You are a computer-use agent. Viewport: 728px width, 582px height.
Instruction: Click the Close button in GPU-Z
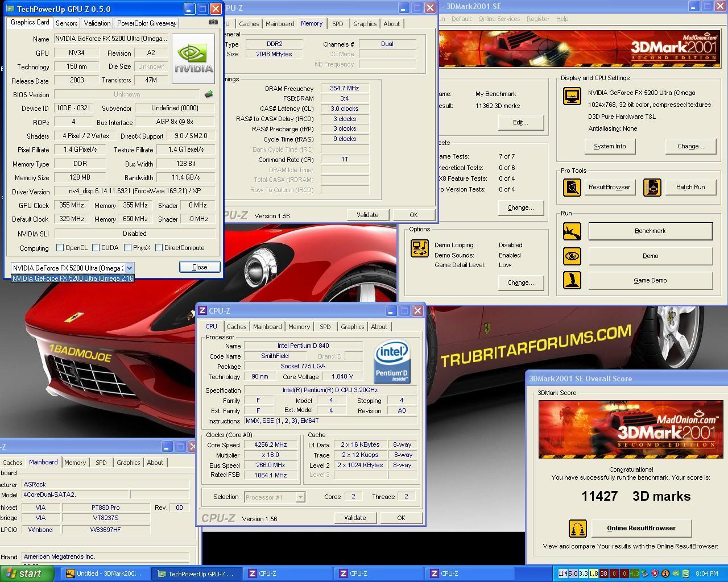click(x=200, y=267)
